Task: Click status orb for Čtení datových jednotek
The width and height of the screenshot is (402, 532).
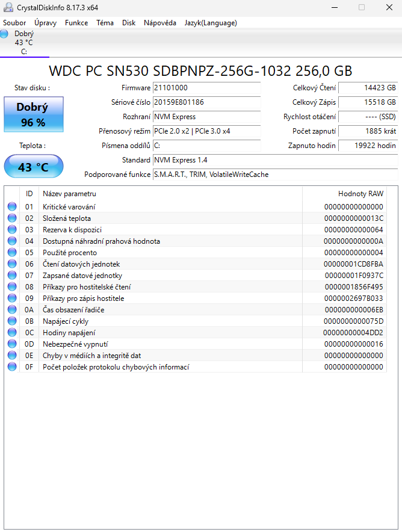Action: [12, 264]
